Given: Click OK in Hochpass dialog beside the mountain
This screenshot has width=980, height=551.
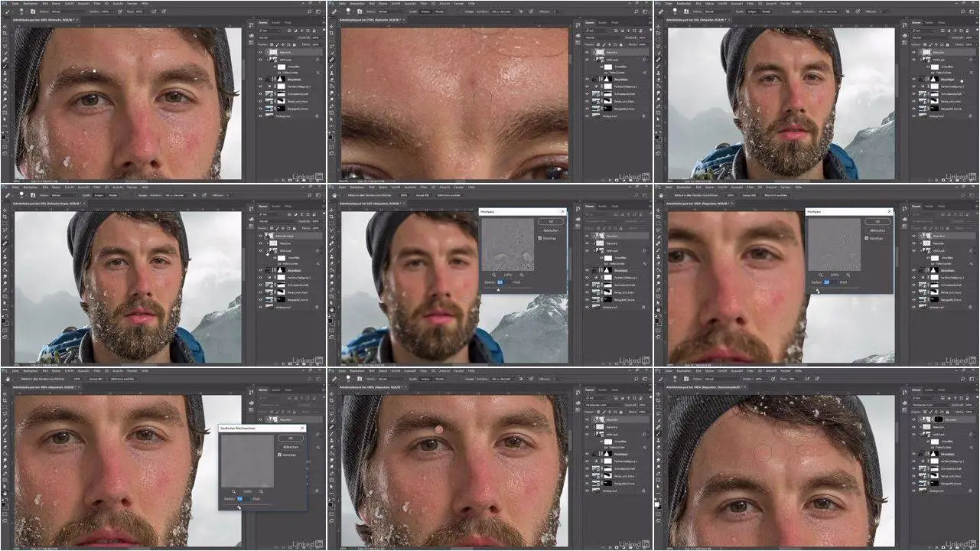Looking at the screenshot, I should tap(551, 221).
